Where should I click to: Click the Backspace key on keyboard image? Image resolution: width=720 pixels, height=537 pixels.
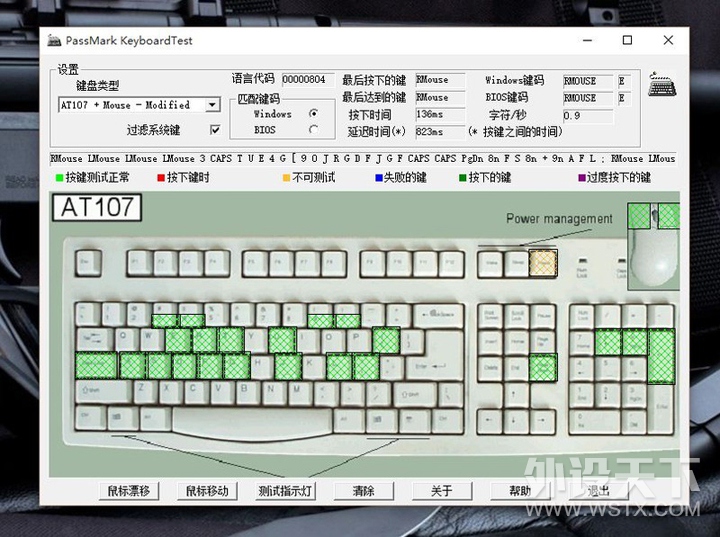point(438,315)
